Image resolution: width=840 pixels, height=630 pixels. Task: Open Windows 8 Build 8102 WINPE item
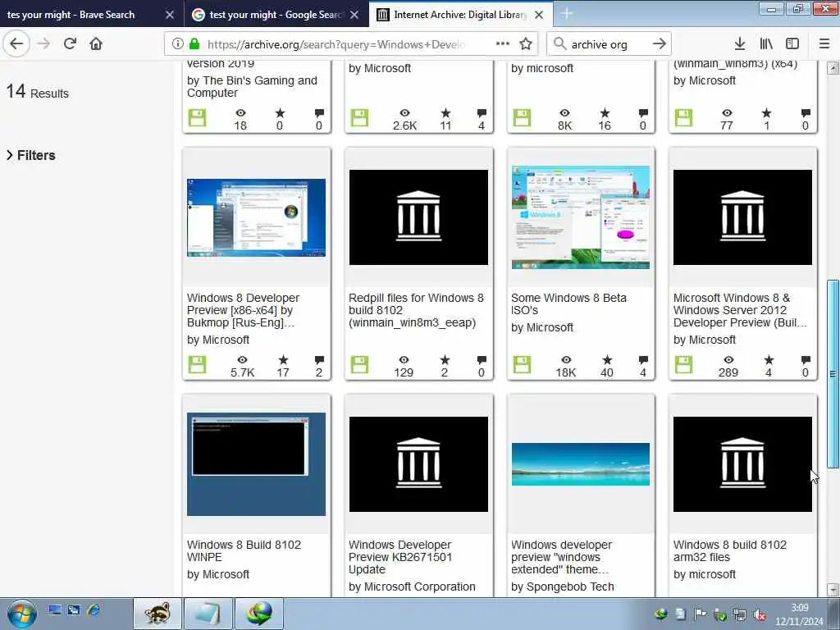tap(244, 550)
